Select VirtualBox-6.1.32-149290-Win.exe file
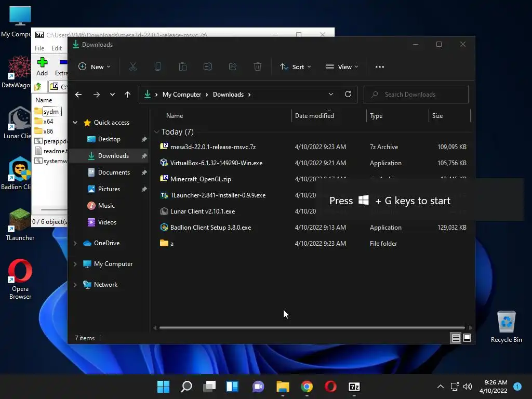 click(x=216, y=163)
